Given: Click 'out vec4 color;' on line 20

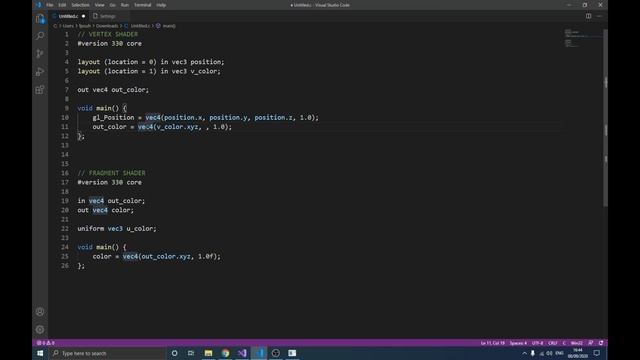Looking at the screenshot, I should 106,210.
